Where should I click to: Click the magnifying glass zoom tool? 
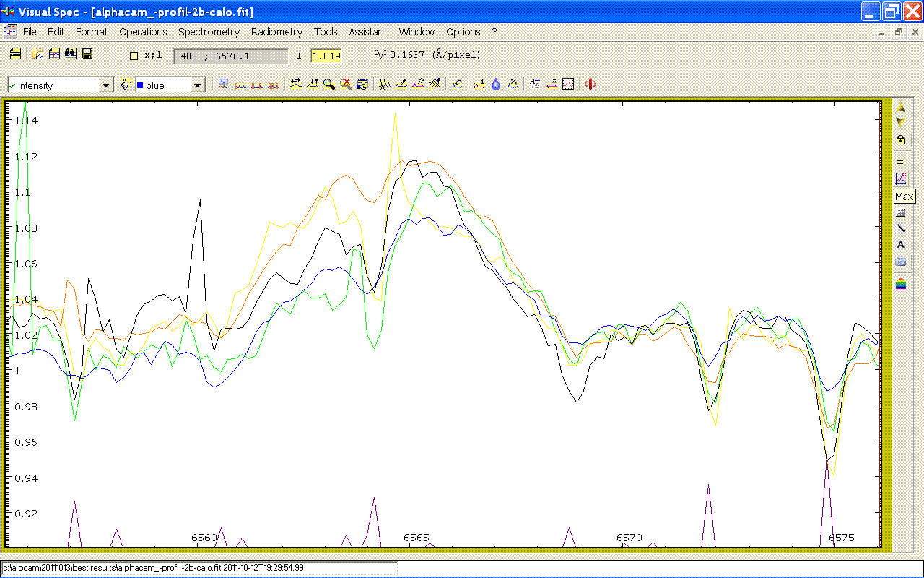tap(329, 85)
